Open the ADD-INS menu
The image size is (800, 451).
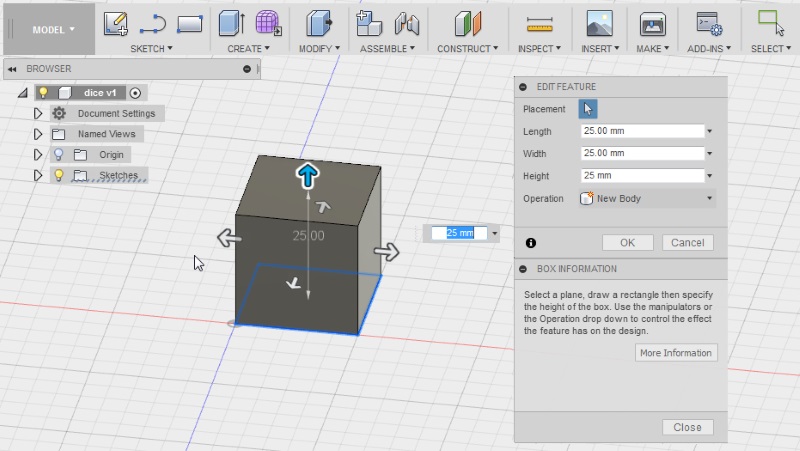pyautogui.click(x=709, y=48)
